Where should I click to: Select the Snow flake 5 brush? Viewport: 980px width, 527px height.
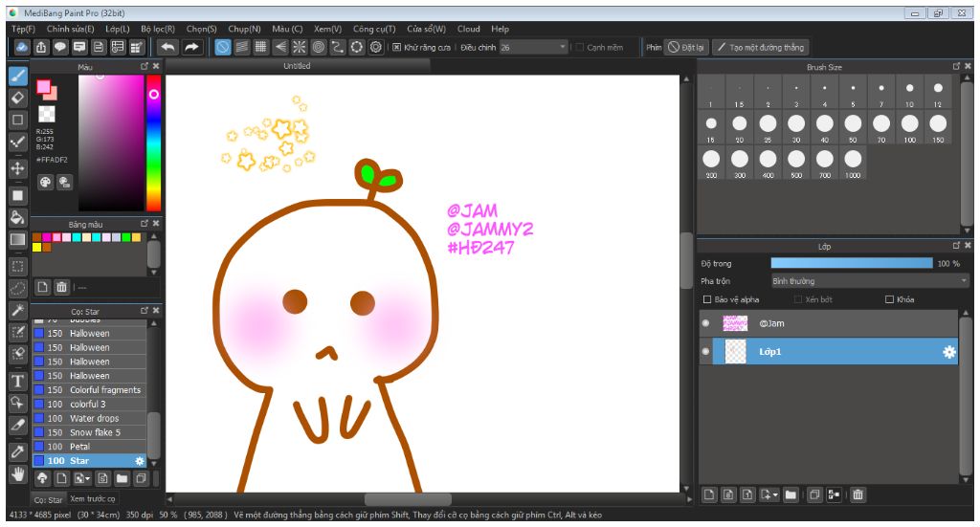tap(89, 432)
